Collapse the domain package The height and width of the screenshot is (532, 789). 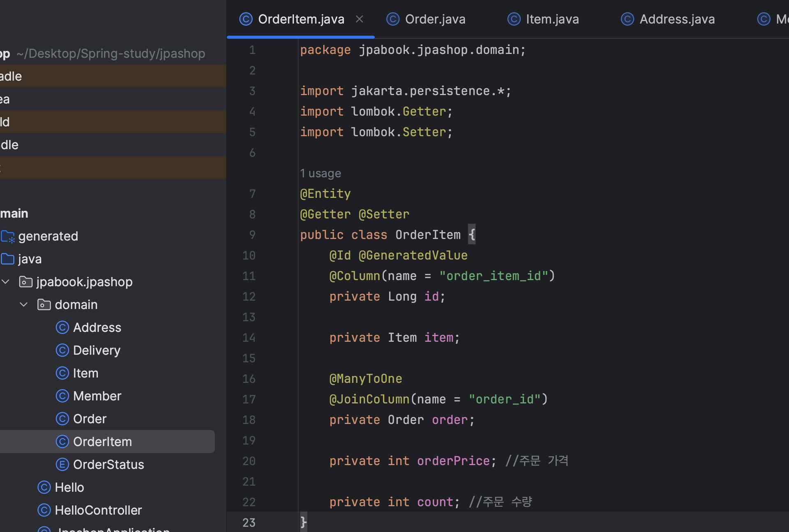24,304
